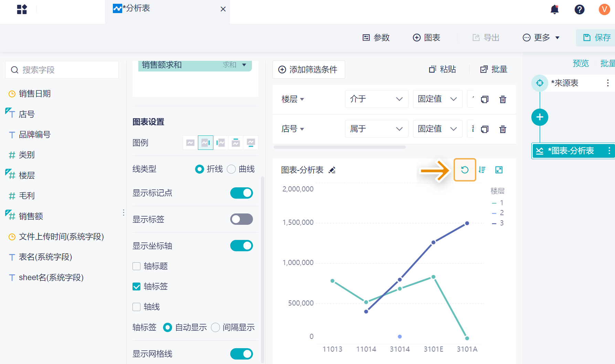Edit the 图表-分析表 chart title

[x=332, y=170]
